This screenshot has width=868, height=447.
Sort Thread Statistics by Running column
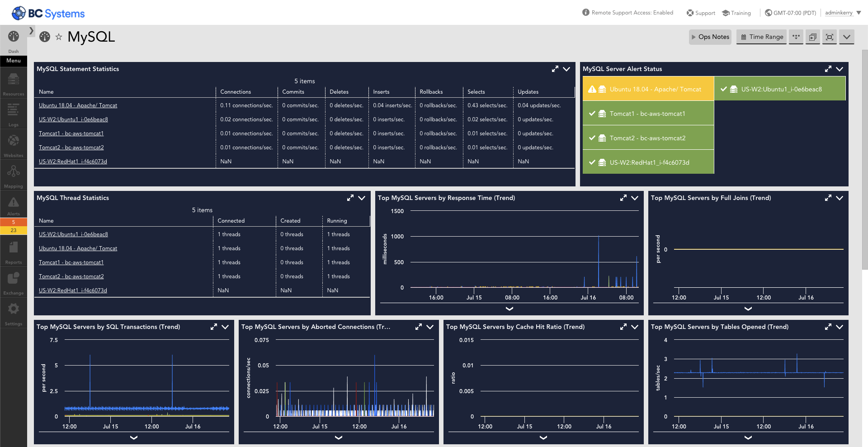[x=337, y=221]
